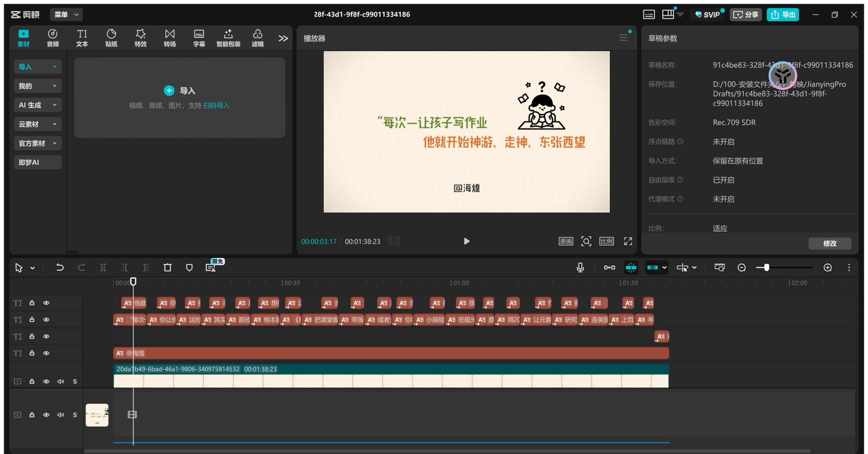Click the undo arrow icon
This screenshot has width=868, height=454.
click(x=60, y=268)
